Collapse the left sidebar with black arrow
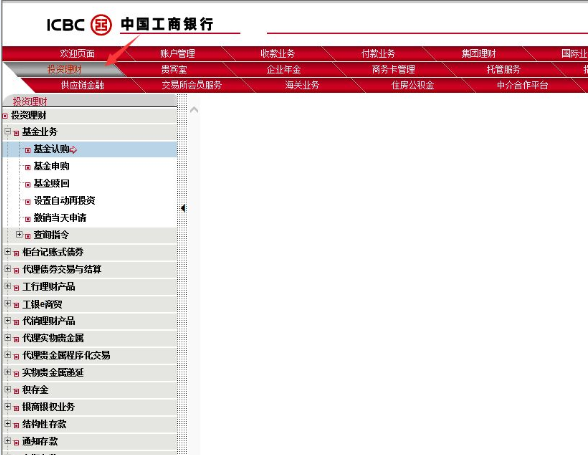The image size is (588, 455). [x=183, y=208]
